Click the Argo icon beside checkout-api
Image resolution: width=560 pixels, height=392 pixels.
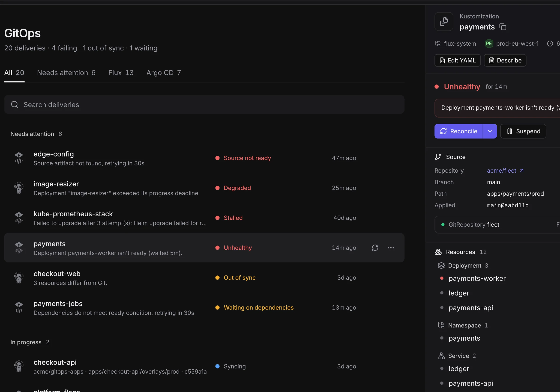pos(19,366)
